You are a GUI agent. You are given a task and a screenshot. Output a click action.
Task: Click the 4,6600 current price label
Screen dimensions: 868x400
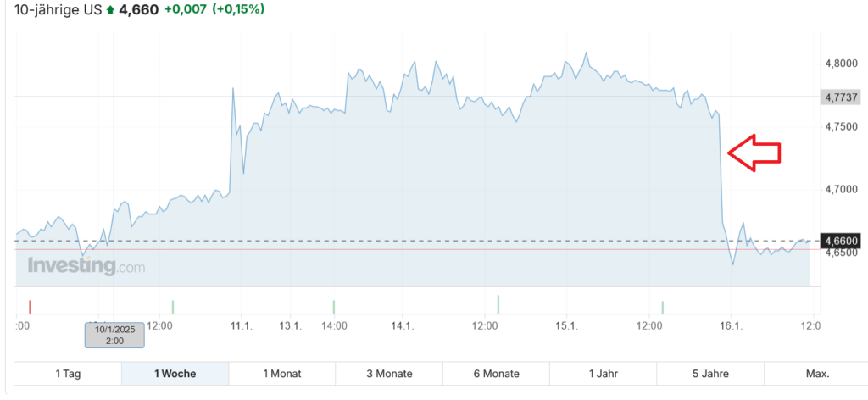tap(842, 241)
